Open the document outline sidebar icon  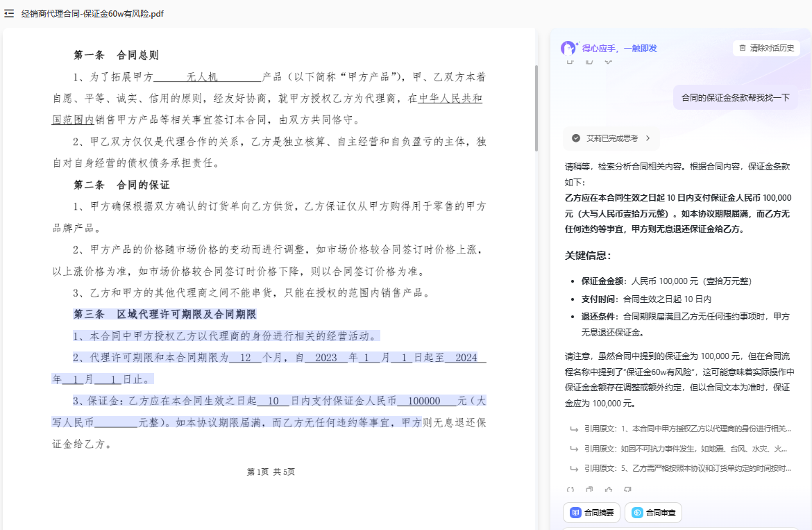pyautogui.click(x=8, y=13)
